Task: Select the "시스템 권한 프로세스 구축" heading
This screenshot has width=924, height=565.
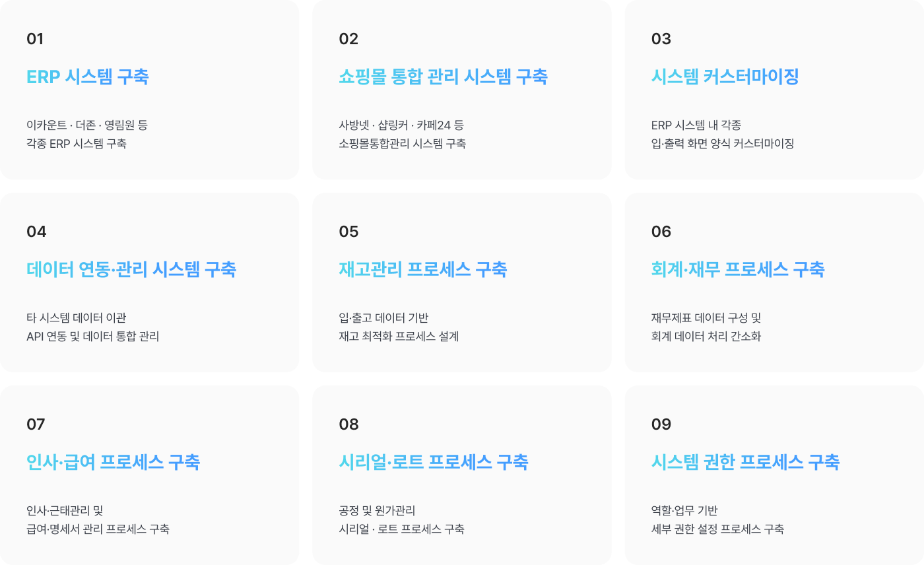Action: 745,462
